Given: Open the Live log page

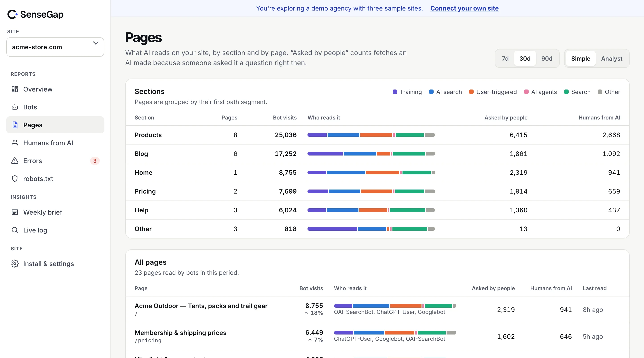Looking at the screenshot, I should (55, 230).
